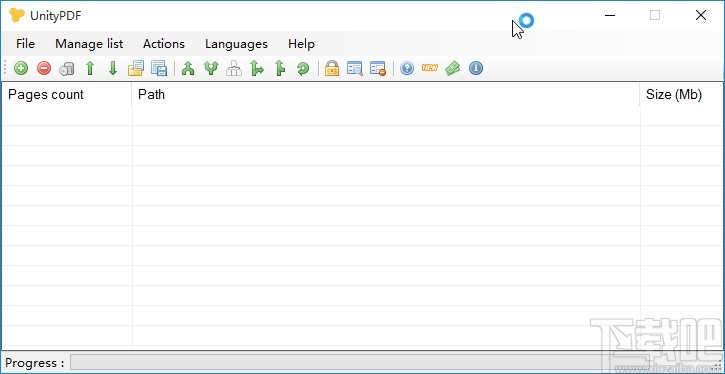Click the orange NEW badge icon
725x374 pixels.
[430, 68]
